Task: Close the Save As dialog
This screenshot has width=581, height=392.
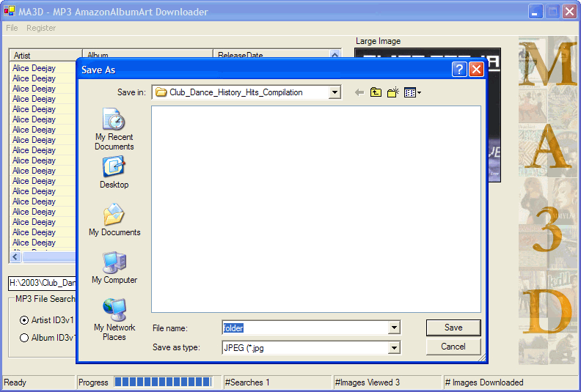Action: (476, 69)
